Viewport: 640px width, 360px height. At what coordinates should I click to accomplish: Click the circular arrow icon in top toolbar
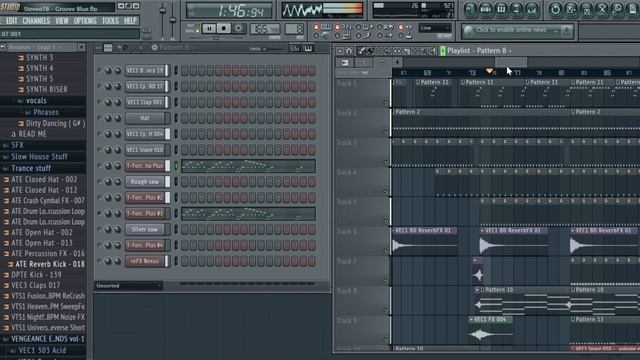[555, 9]
